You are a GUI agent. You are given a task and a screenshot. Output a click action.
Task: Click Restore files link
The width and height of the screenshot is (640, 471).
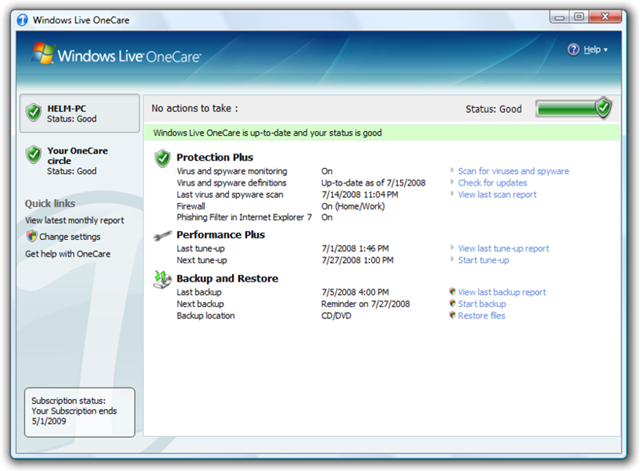click(x=481, y=316)
